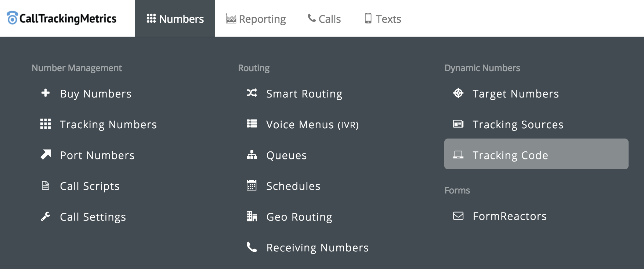Open Schedules
The width and height of the screenshot is (644, 269).
click(x=293, y=186)
